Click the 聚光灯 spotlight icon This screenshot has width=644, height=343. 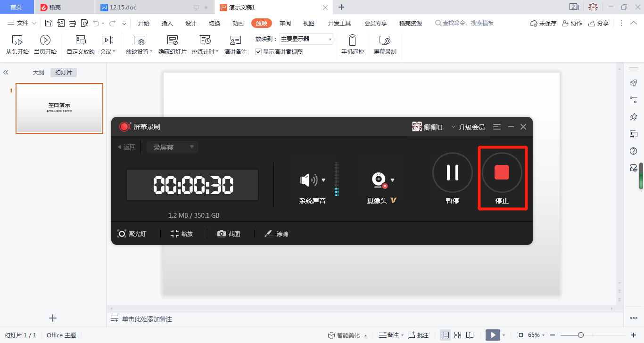point(122,234)
